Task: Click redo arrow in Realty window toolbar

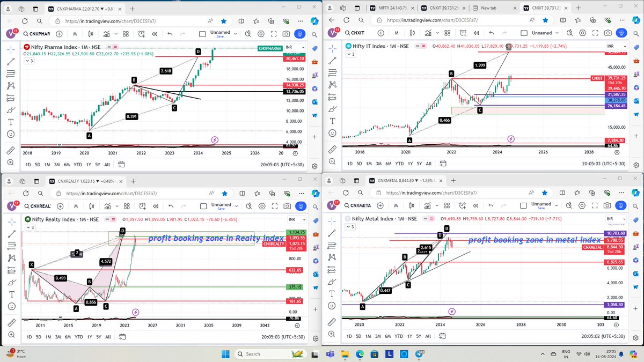Action: [x=184, y=205]
